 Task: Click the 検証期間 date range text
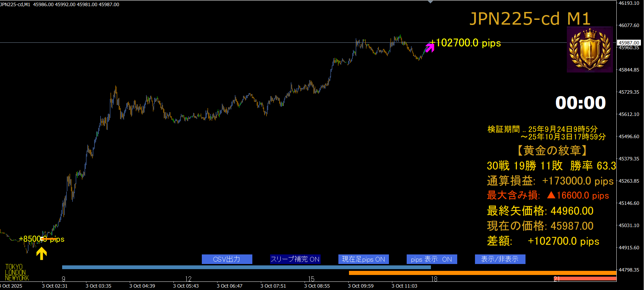pos(546,133)
